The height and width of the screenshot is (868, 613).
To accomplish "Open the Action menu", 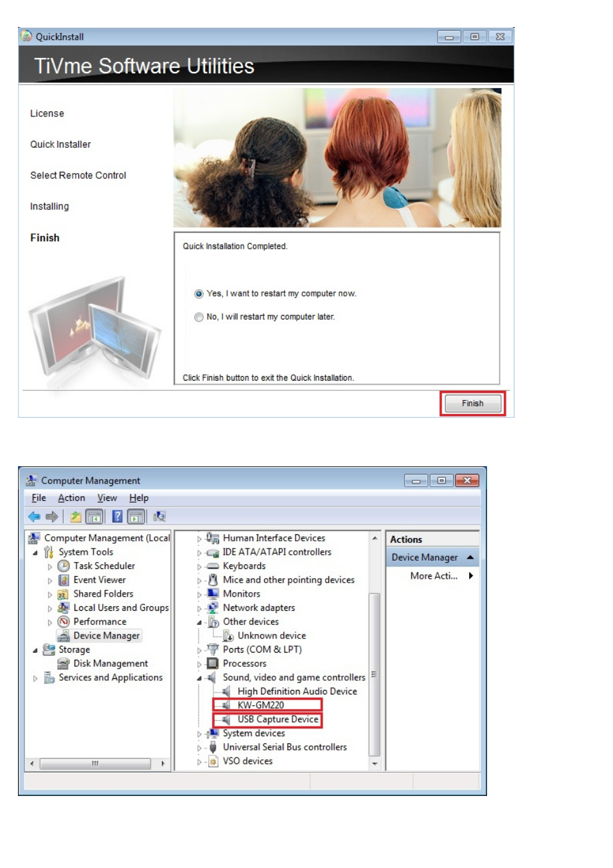I will (71, 498).
